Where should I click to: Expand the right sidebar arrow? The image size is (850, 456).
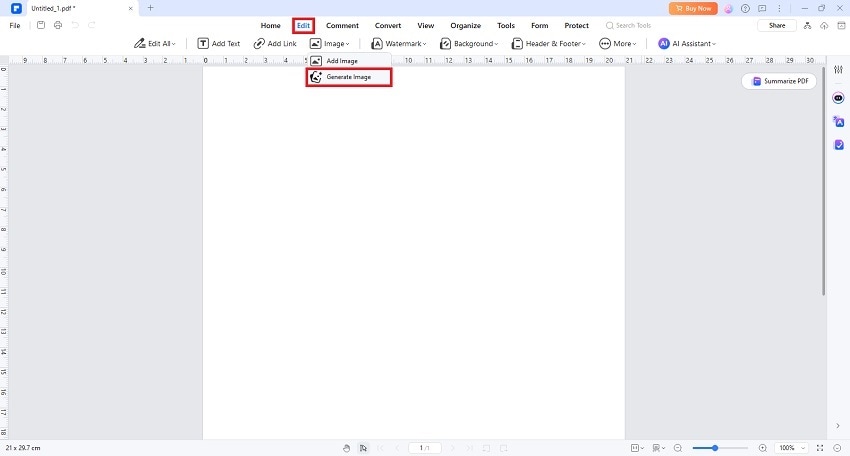(x=838, y=426)
